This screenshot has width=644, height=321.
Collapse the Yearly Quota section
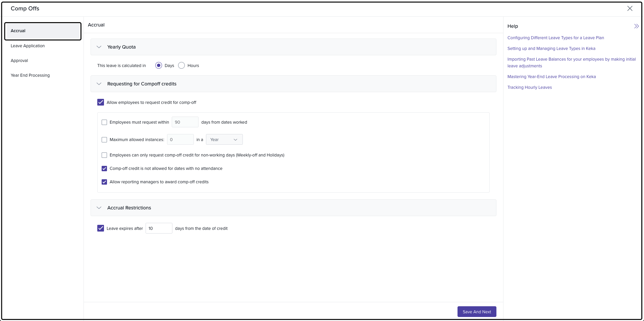tap(99, 47)
